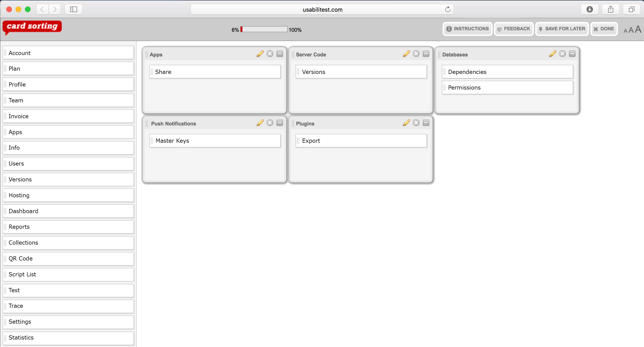
Task: Collapse the Apps category box
Action: (280, 54)
